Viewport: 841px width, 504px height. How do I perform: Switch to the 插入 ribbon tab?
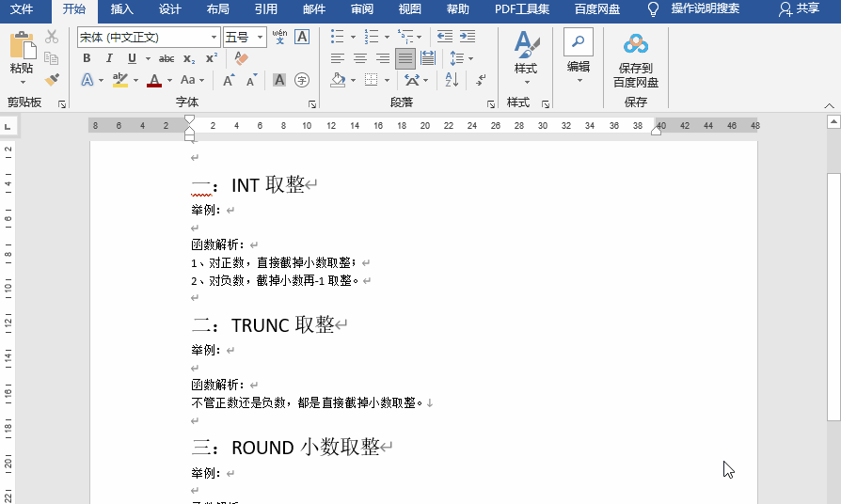tap(121, 9)
